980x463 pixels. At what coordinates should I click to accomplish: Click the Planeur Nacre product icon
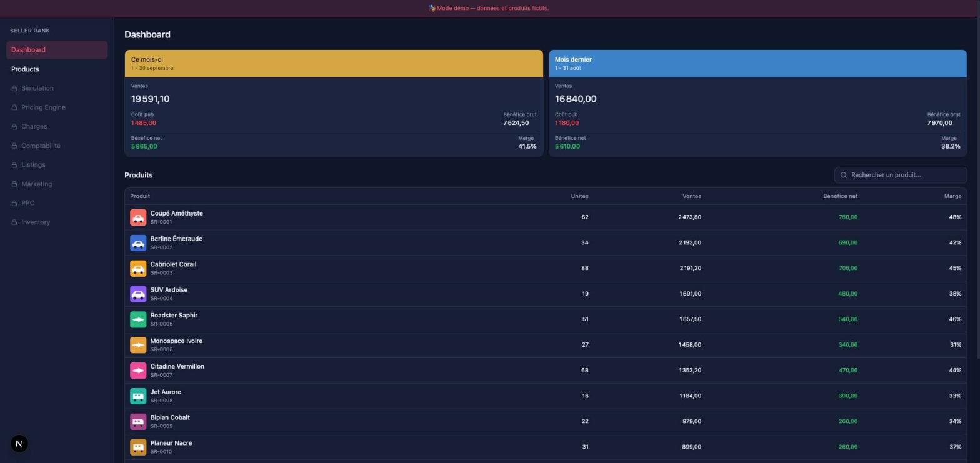(x=138, y=447)
